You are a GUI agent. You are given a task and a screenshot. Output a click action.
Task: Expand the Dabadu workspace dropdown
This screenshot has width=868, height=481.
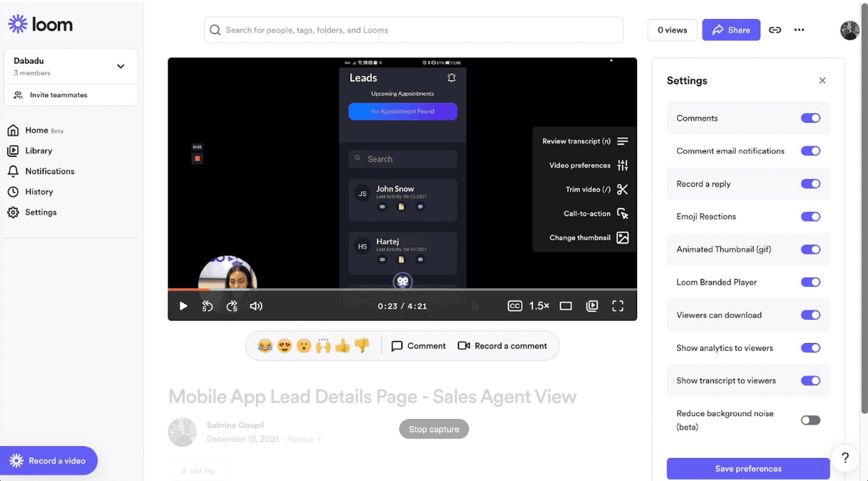(121, 66)
